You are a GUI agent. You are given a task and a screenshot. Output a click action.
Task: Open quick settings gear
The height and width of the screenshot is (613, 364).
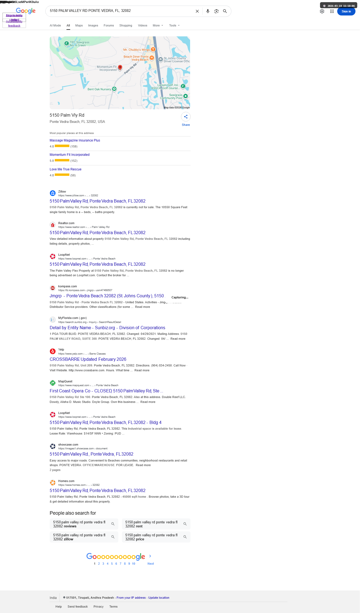click(322, 11)
